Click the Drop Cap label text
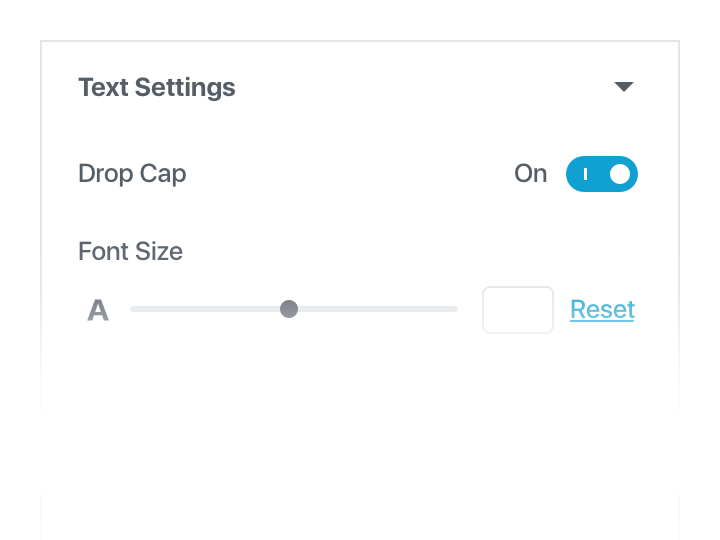Screen dimensions: 720x540 point(132,173)
